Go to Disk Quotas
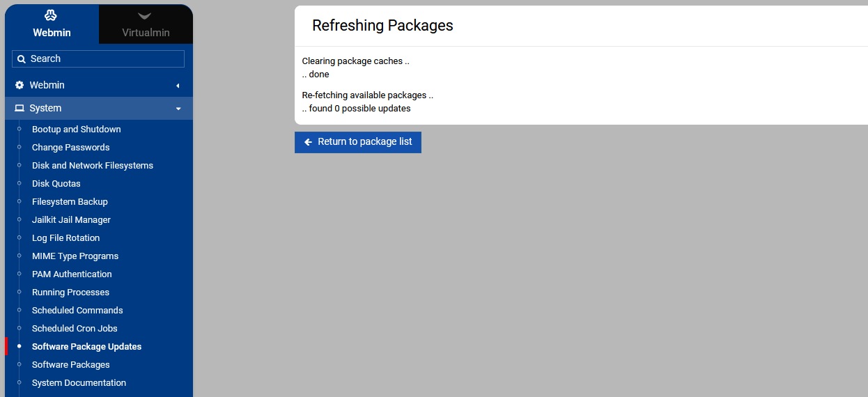 coord(56,184)
